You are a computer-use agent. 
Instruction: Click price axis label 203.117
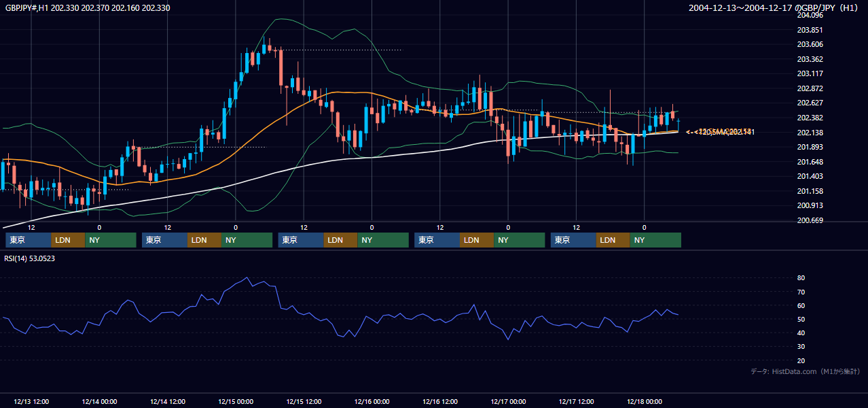(810, 73)
